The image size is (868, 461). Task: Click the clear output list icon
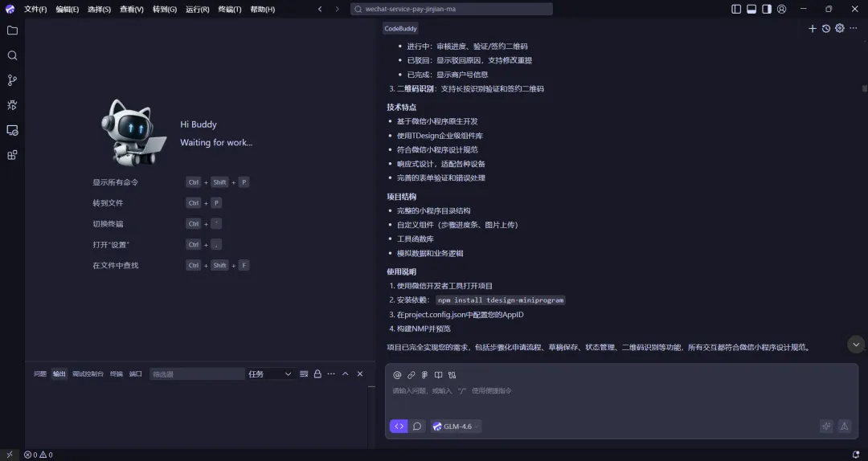304,374
